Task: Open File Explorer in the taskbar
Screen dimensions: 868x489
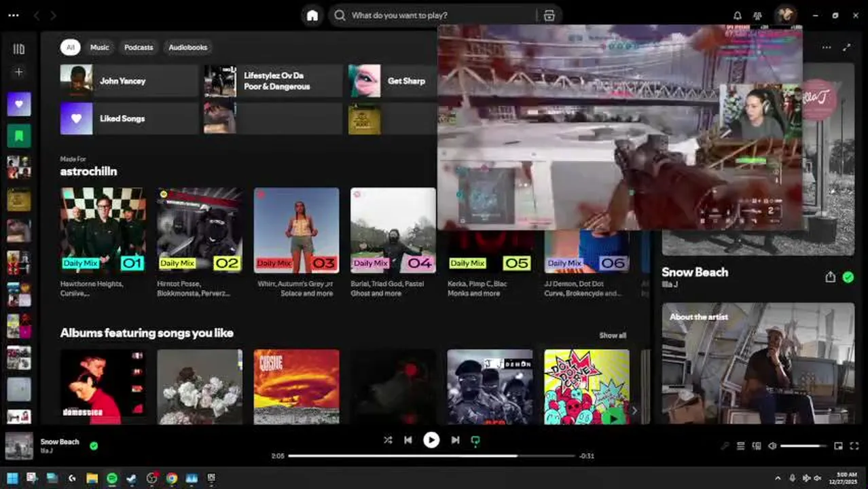Action: pos(92,478)
